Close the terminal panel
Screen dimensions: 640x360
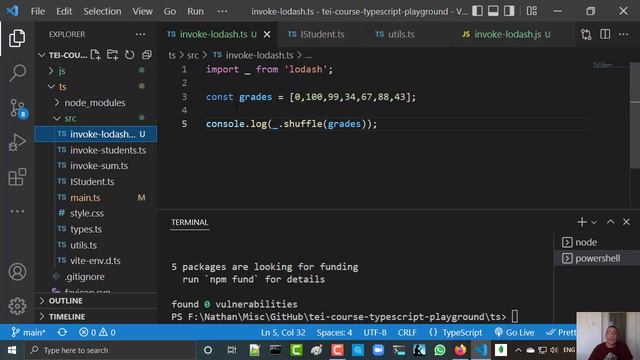coord(626,222)
